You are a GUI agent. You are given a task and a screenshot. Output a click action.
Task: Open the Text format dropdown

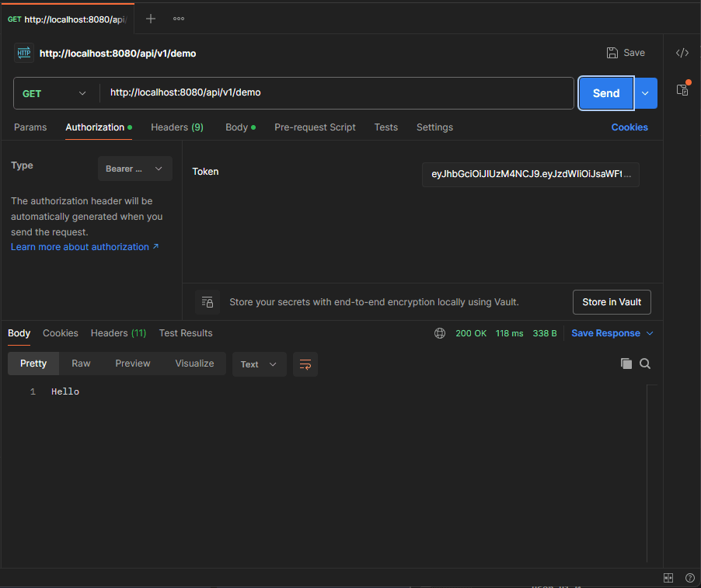click(x=259, y=364)
